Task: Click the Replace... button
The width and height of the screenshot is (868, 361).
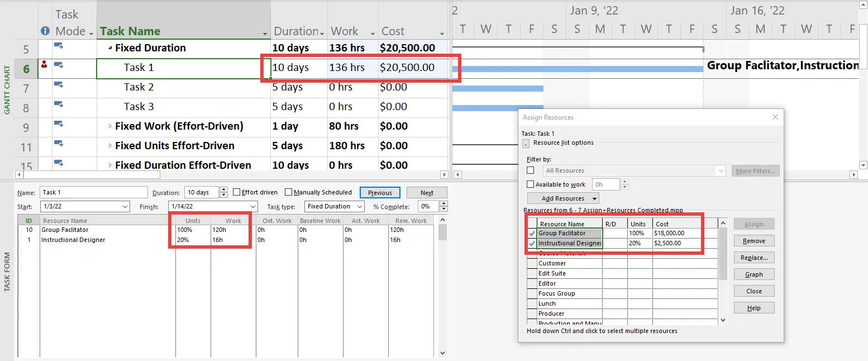Action: [753, 258]
